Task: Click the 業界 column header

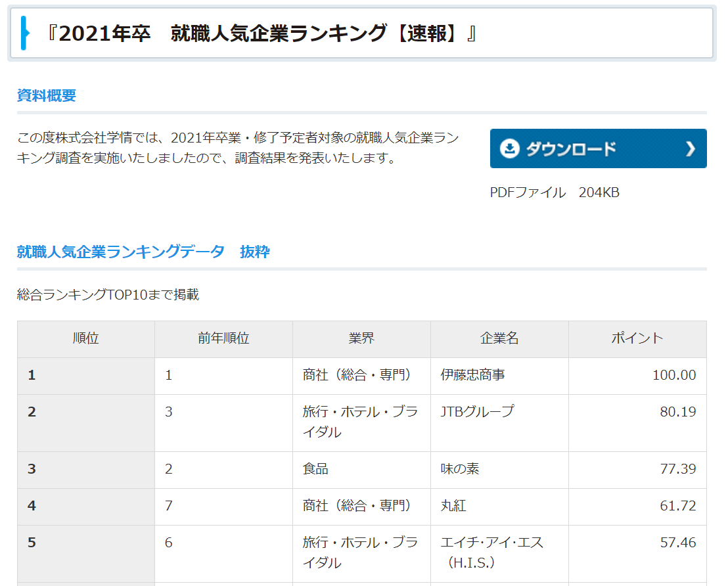Action: tap(361, 339)
